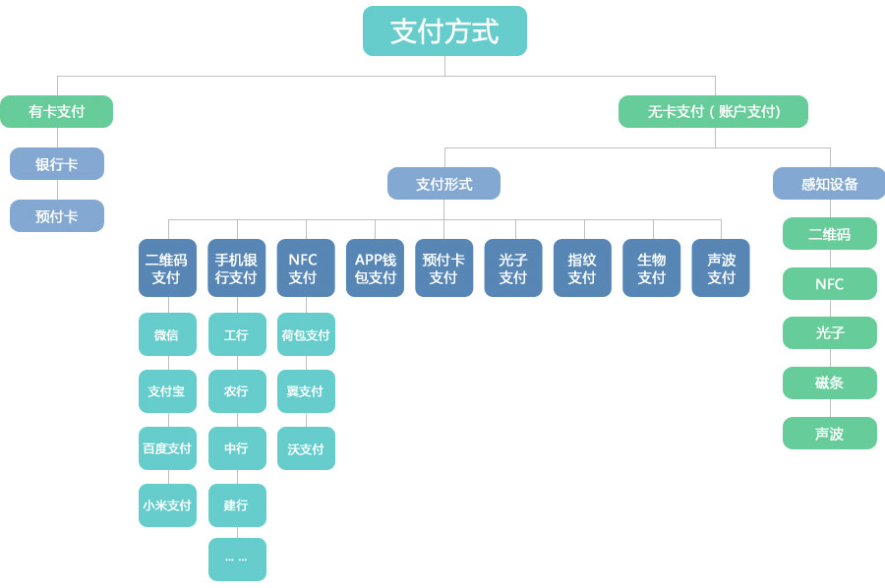The width and height of the screenshot is (885, 588).
Task: Click the 指纹支付 box
Action: pos(582,268)
